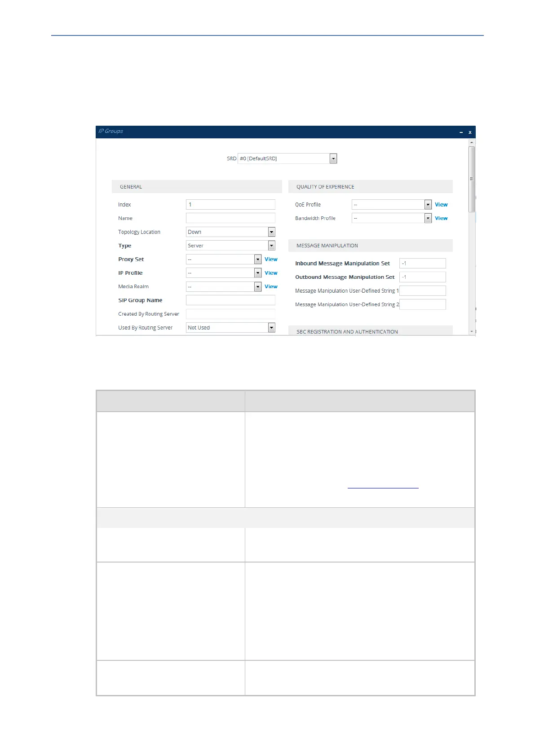Click View link next to Proxy Set
Screen dimensions: 535x756
click(x=271, y=259)
